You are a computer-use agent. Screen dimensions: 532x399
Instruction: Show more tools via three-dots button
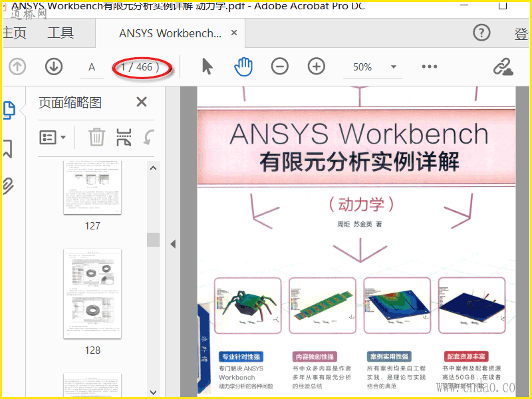point(430,66)
